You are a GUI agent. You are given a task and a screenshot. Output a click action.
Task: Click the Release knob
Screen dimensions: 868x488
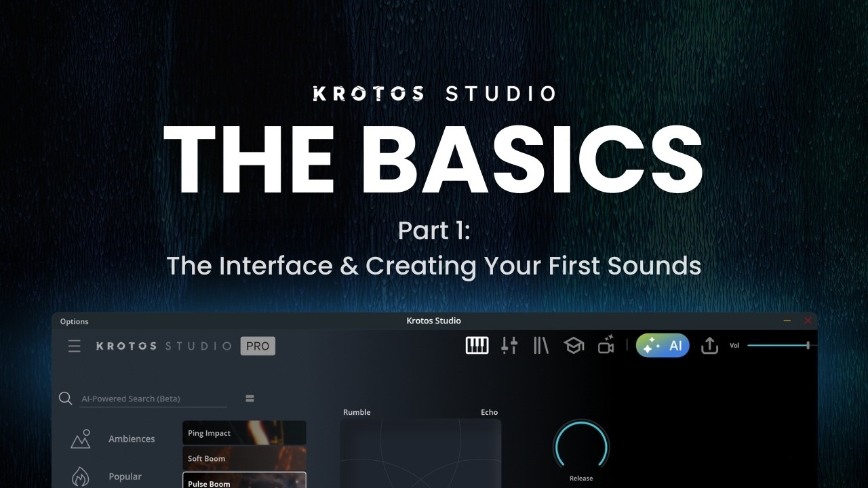point(581,447)
